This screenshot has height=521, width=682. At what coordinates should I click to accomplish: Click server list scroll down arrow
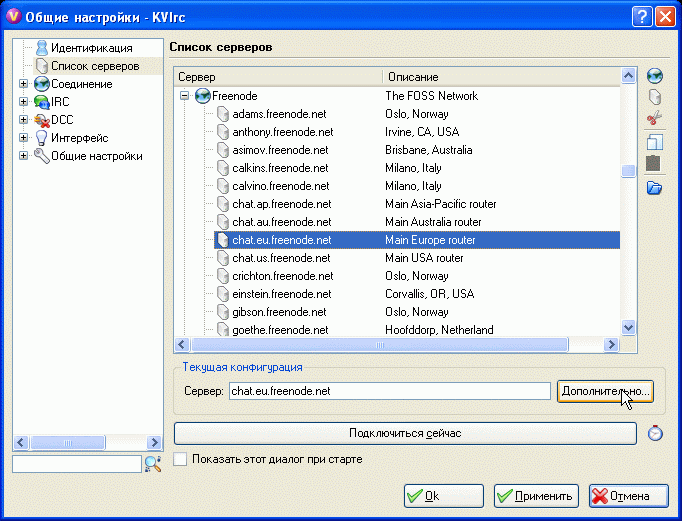pos(628,327)
